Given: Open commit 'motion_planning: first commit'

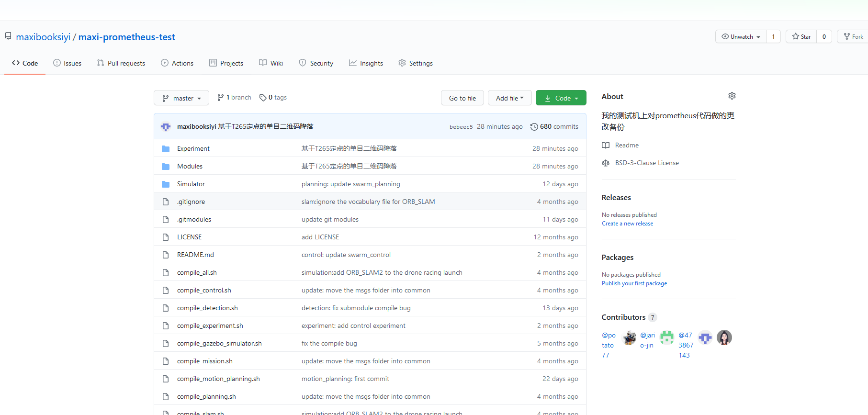Looking at the screenshot, I should pyautogui.click(x=345, y=379).
